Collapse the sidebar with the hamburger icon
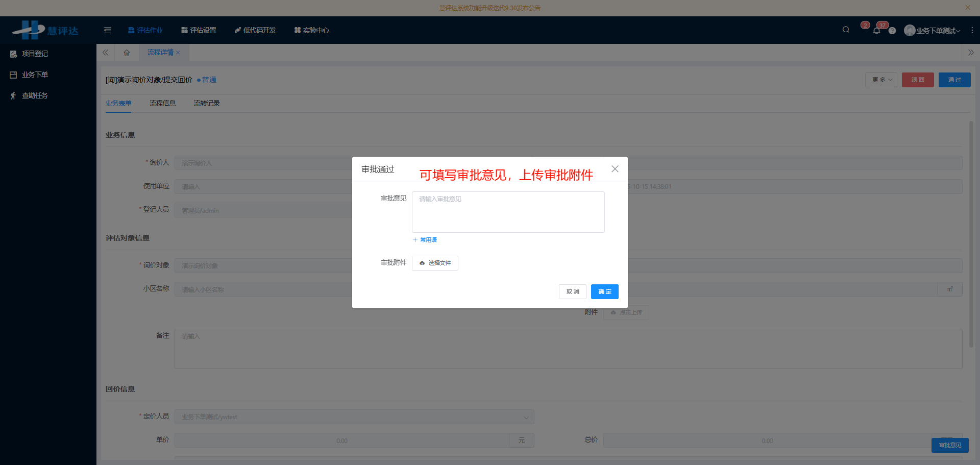The height and width of the screenshot is (465, 980). (x=107, y=30)
